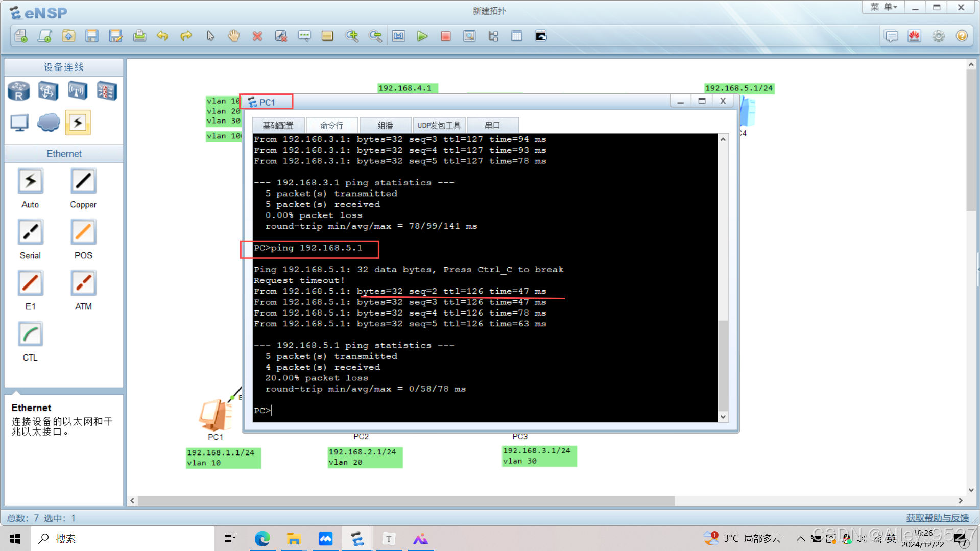Screen dimensions: 980x551
Task: Click the 获取帮助与反馈 link
Action: pos(937,518)
